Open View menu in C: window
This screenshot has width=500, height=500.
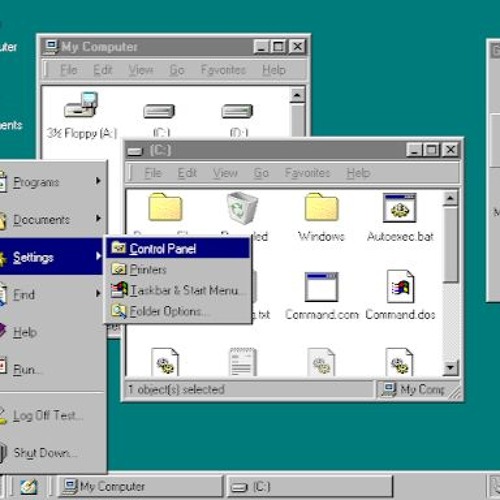click(x=225, y=173)
